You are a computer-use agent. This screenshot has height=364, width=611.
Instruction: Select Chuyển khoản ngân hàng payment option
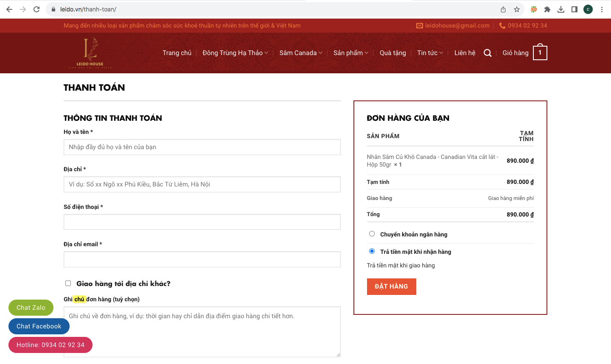click(x=372, y=234)
